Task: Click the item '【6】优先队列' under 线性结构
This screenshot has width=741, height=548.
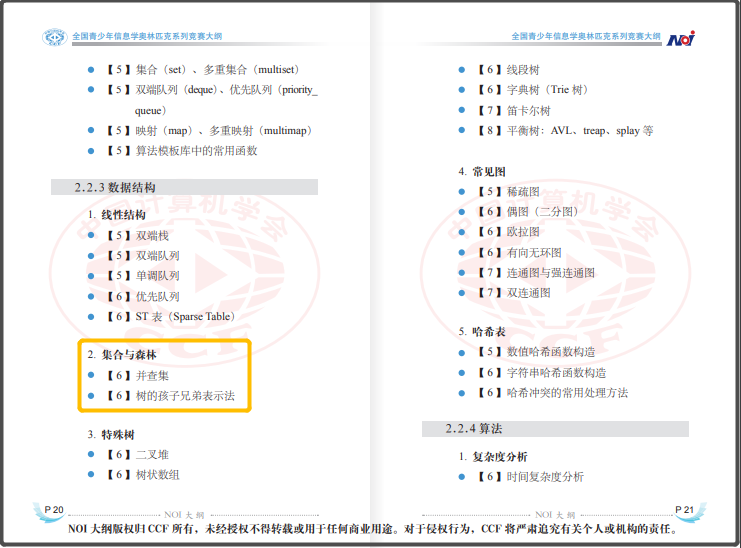Action: 143,296
